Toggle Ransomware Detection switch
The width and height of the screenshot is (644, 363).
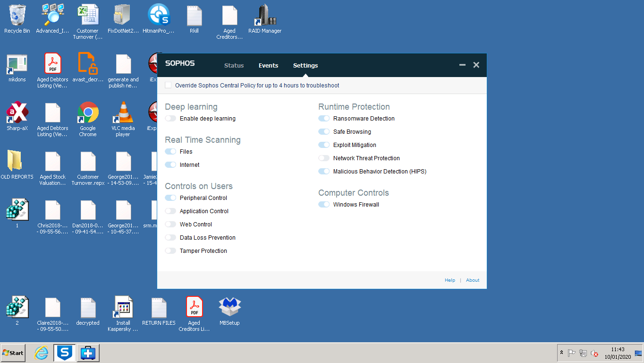click(x=324, y=119)
